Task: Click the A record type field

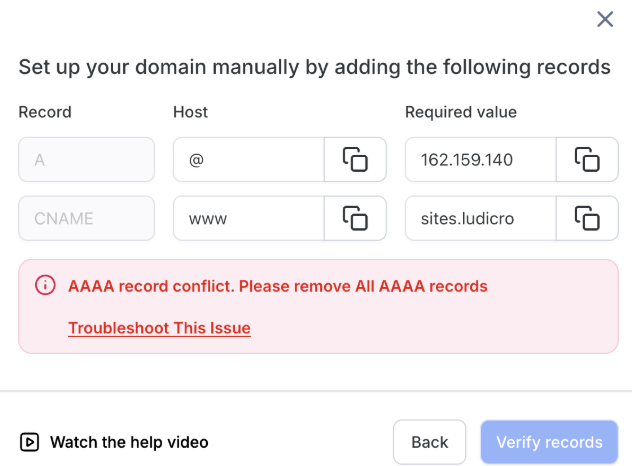Action: pyautogui.click(x=86, y=159)
